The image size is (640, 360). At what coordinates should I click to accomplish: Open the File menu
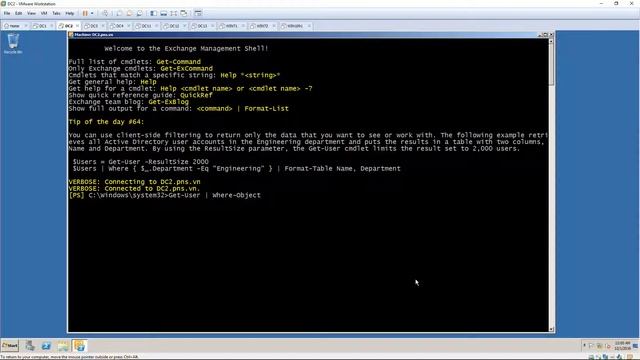(x=7, y=13)
